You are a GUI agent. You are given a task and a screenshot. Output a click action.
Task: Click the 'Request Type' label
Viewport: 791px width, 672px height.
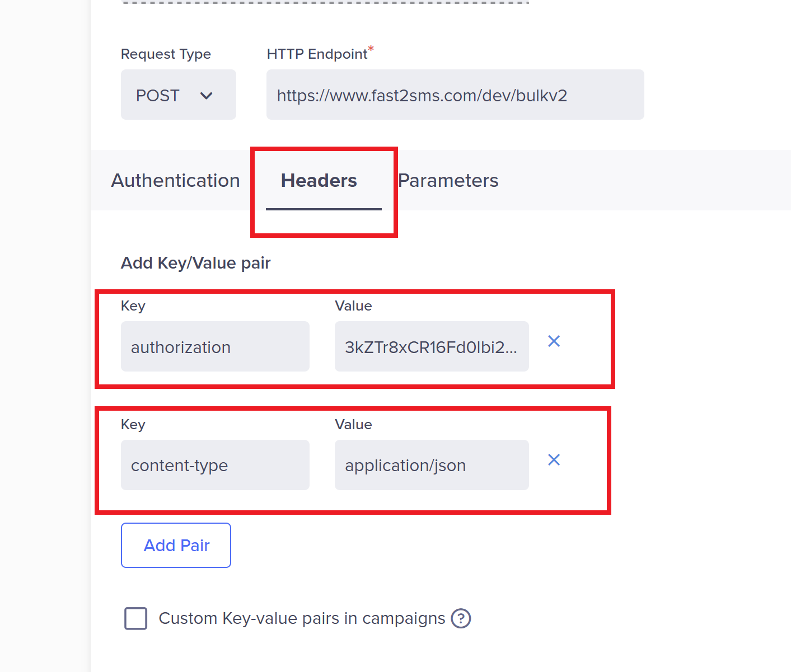pos(166,54)
